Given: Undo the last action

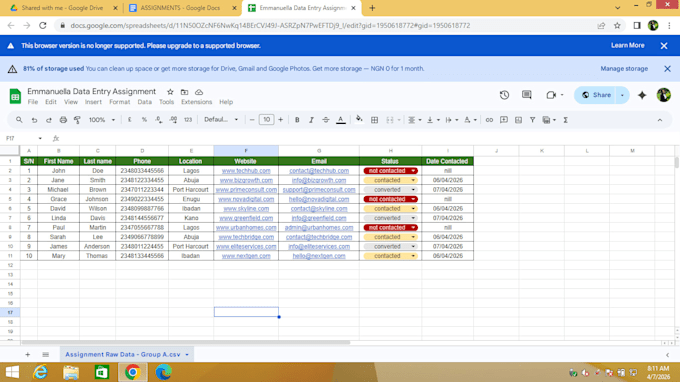Looking at the screenshot, I should point(34,120).
